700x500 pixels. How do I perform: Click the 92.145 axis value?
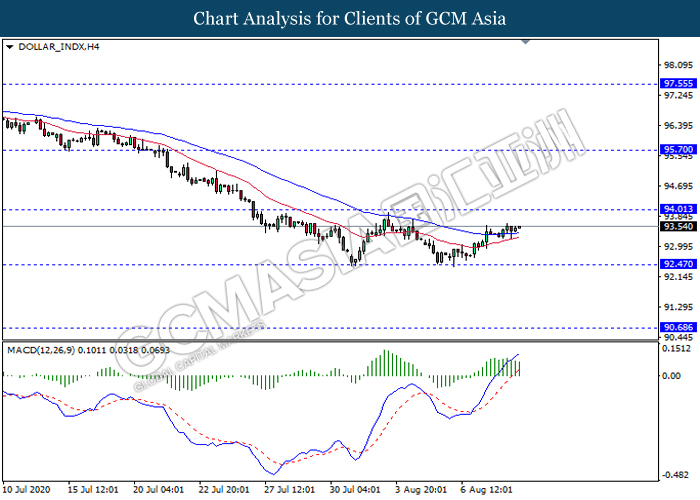tap(679, 277)
